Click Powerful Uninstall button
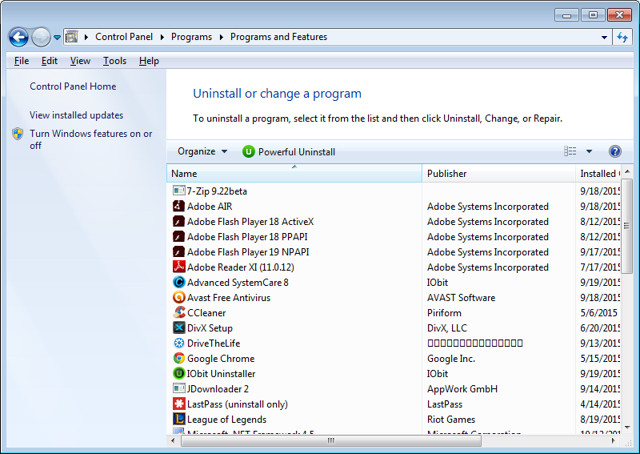The width and height of the screenshot is (640, 454). coord(289,152)
